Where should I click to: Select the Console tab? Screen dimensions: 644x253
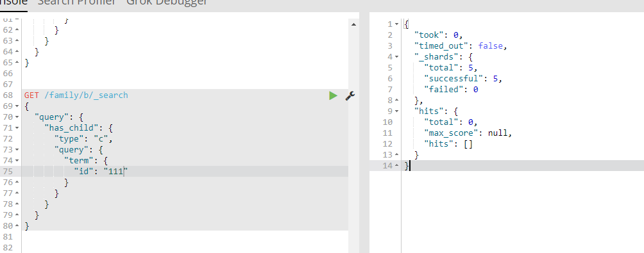click(x=13, y=2)
